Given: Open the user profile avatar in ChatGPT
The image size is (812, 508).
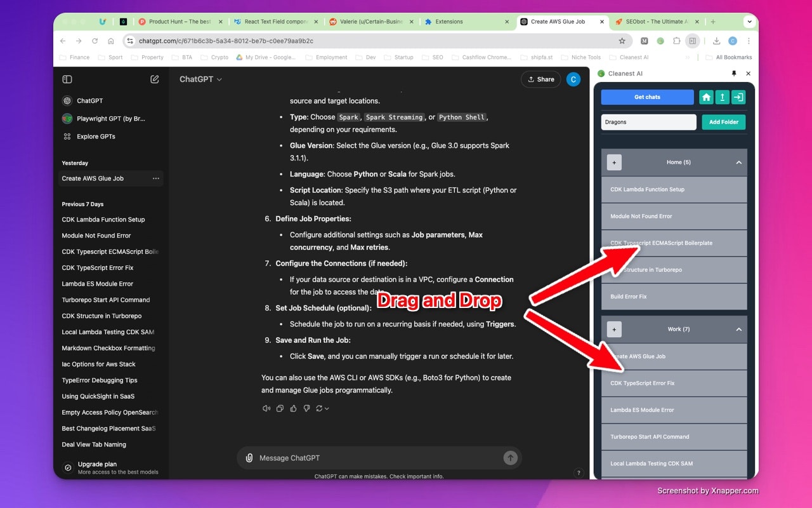Looking at the screenshot, I should coord(573,79).
